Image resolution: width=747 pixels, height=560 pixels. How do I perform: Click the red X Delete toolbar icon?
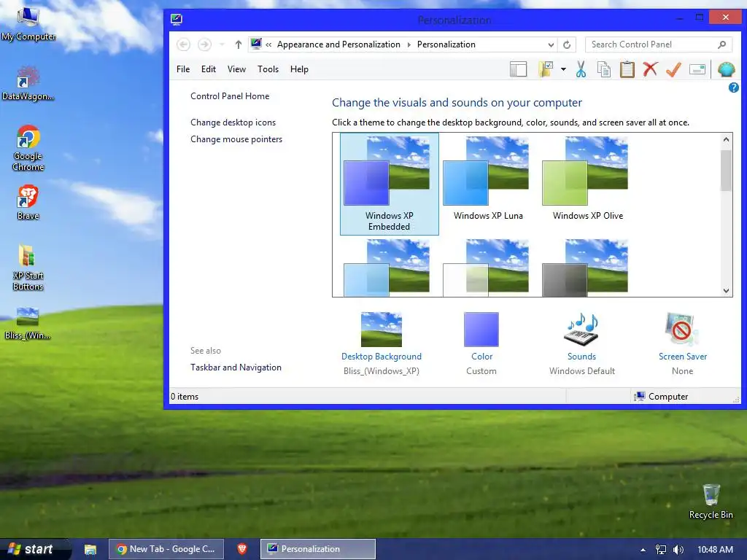(650, 69)
